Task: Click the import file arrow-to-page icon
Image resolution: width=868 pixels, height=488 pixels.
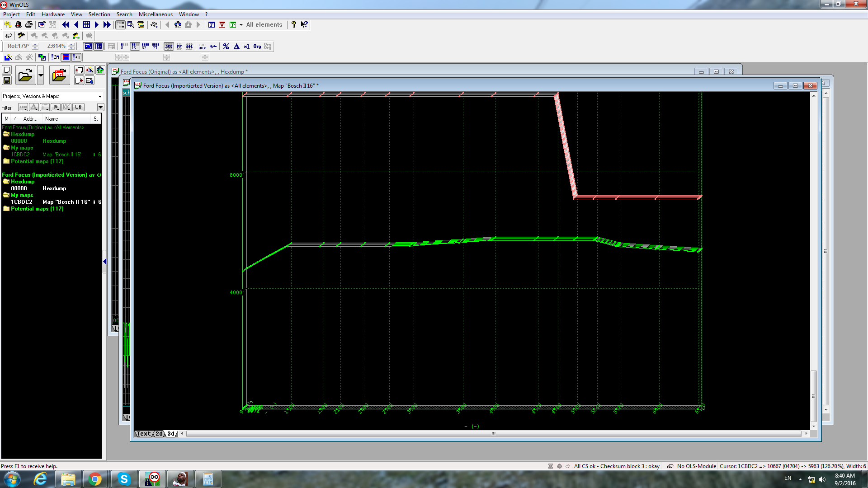Action: [x=79, y=70]
